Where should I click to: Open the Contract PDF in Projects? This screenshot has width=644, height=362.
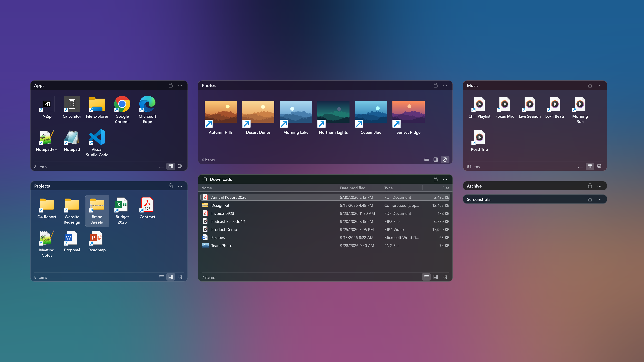[147, 208]
